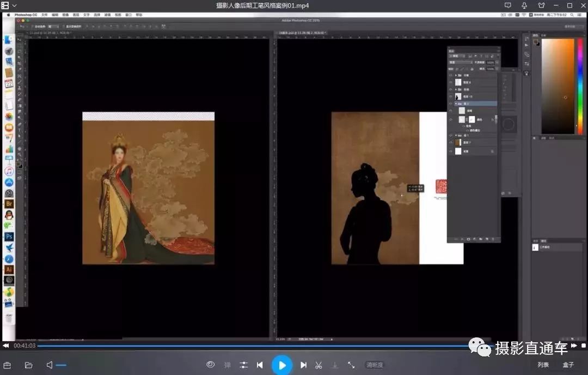The width and height of the screenshot is (588, 375).
Task: Click the add layer mask icon
Action: point(468,239)
